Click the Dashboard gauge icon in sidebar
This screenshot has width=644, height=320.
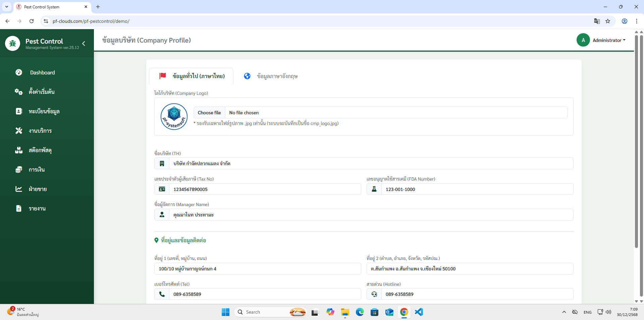click(19, 72)
